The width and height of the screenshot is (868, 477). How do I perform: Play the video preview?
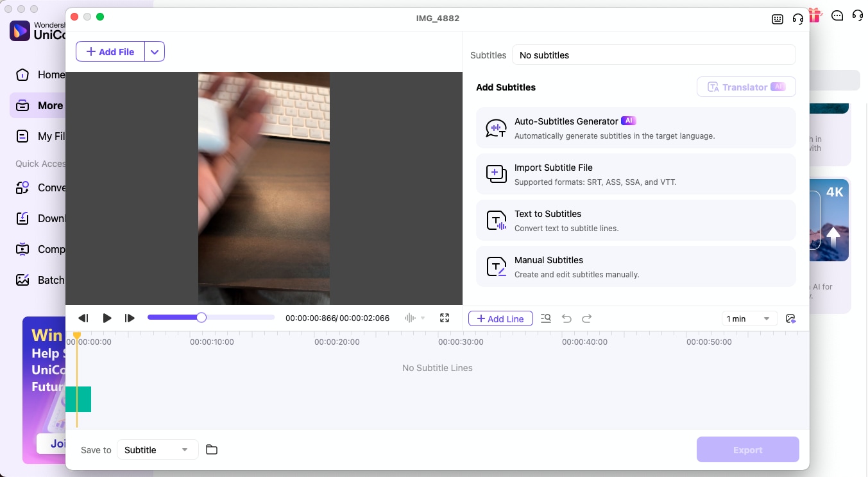pos(107,318)
